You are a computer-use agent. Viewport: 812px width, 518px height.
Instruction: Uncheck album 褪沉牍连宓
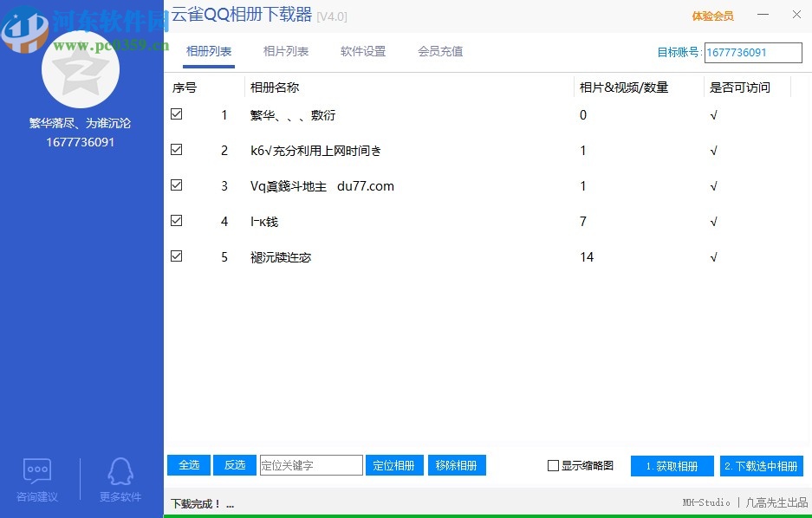[x=176, y=256]
